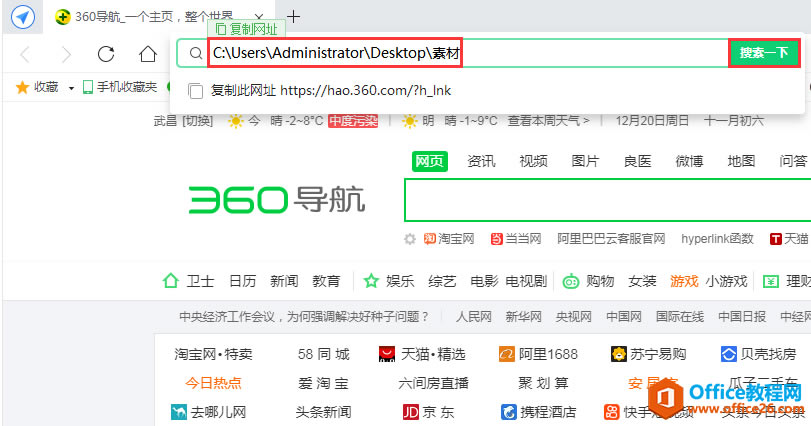811x426 pixels.
Task: Click the address bar path text
Action: tap(336, 53)
